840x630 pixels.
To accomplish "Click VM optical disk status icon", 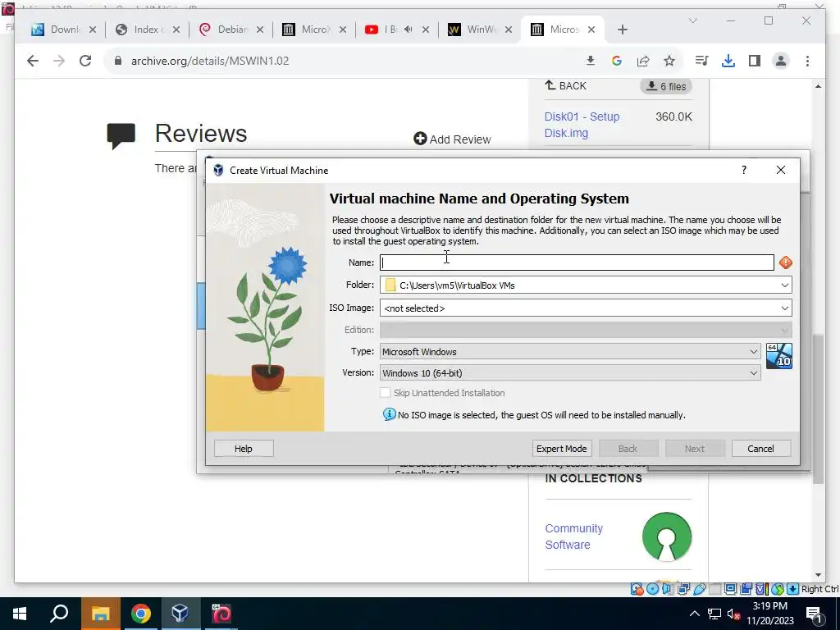I will [x=652, y=589].
